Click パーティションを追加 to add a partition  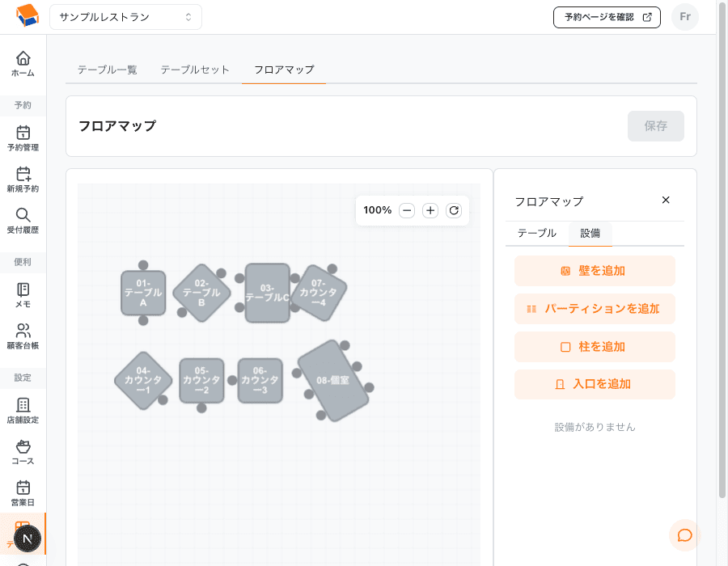tap(595, 309)
